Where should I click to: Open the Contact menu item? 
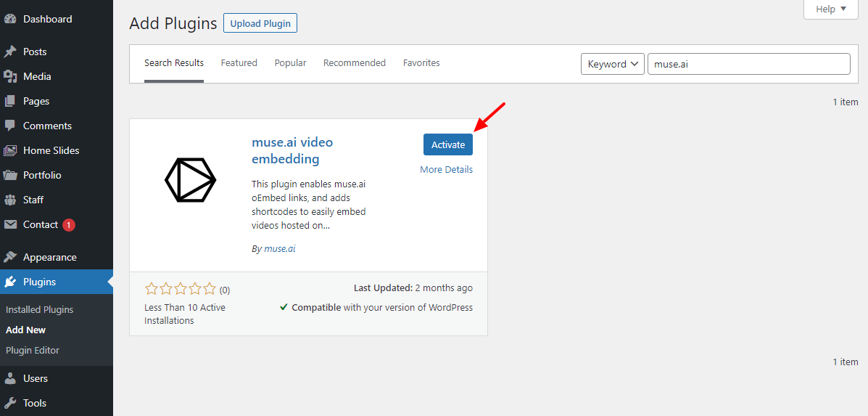click(57, 224)
